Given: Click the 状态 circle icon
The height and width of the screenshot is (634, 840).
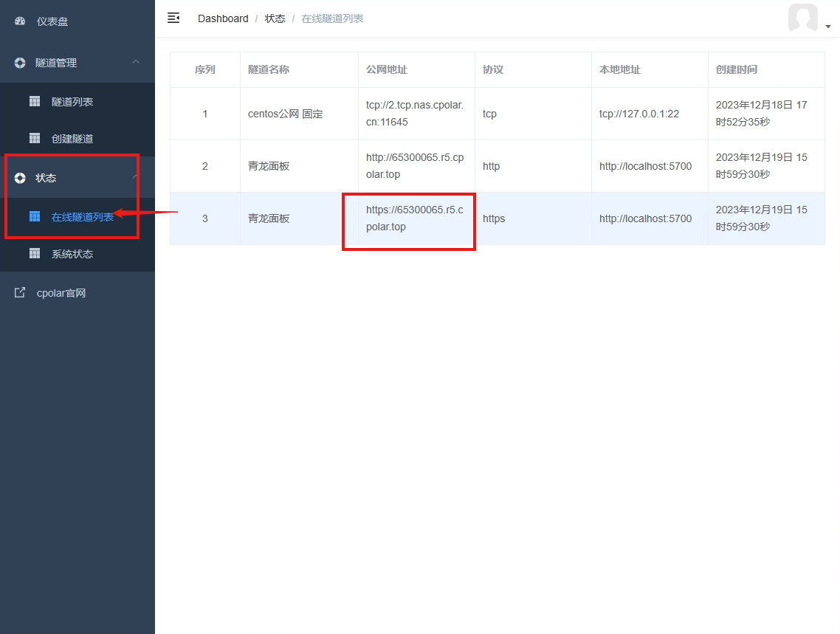Looking at the screenshot, I should pyautogui.click(x=20, y=179).
